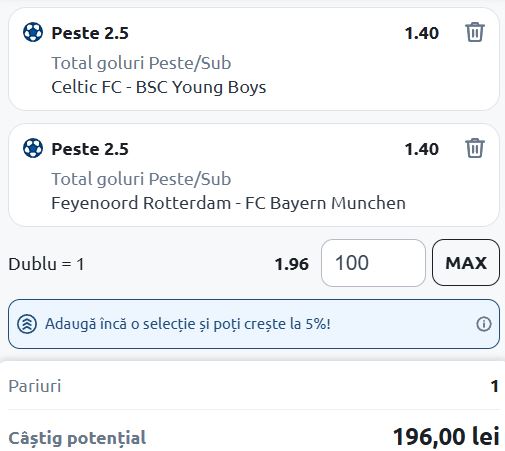Click the second Peste 2.5 selection title

coord(90,149)
